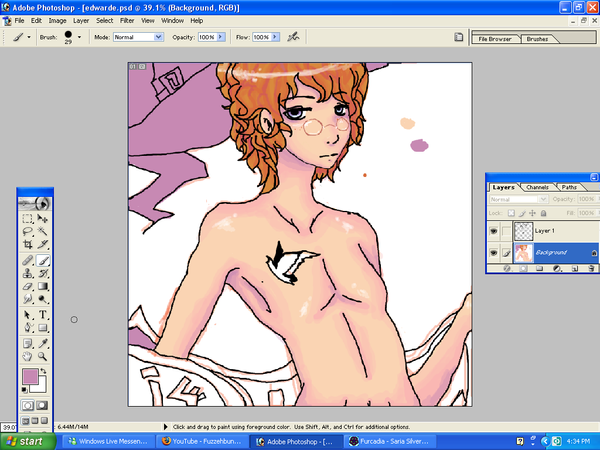Click the Adobe Online feather image atop toolbox
Image resolution: width=600 pixels, height=450 pixels.
35,204
